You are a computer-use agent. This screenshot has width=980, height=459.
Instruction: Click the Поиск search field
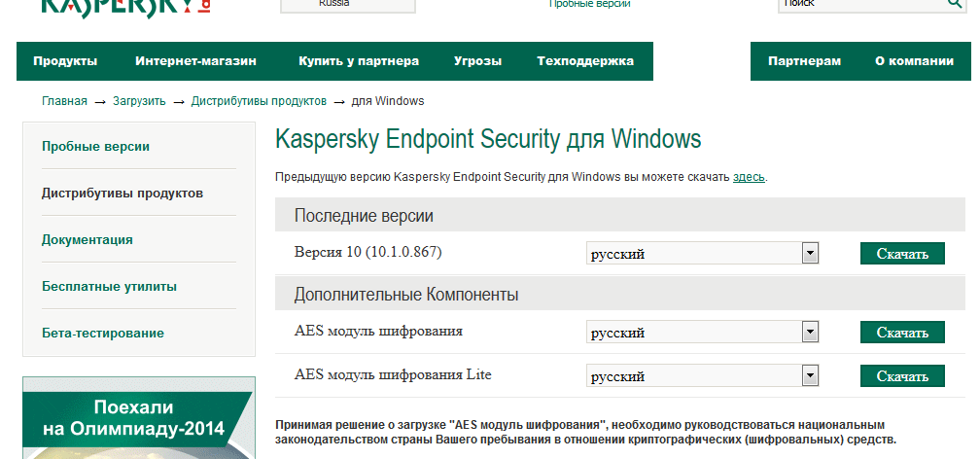(x=861, y=4)
